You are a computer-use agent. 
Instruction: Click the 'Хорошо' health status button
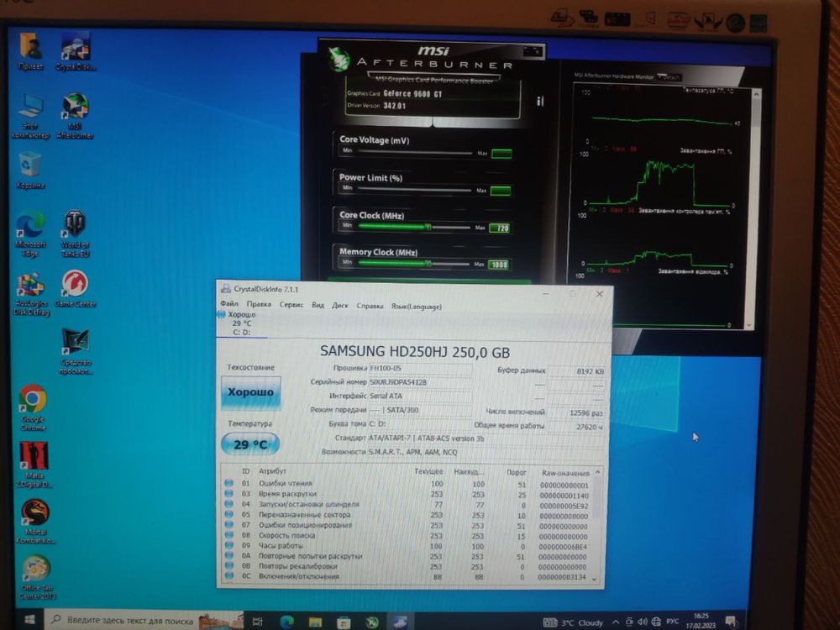tap(250, 392)
